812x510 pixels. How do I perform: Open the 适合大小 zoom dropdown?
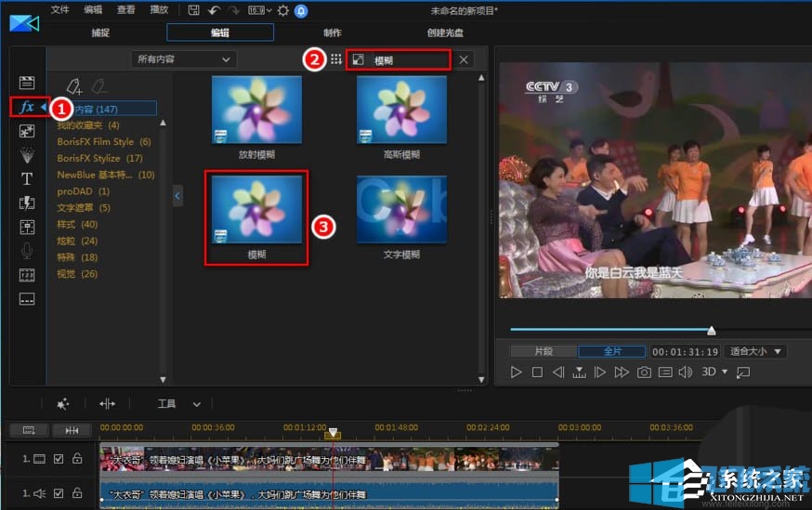pos(756,351)
